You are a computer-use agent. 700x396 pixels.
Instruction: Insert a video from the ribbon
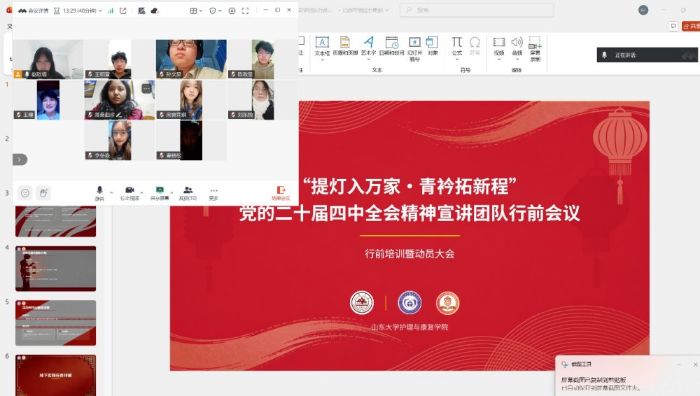pos(499,47)
